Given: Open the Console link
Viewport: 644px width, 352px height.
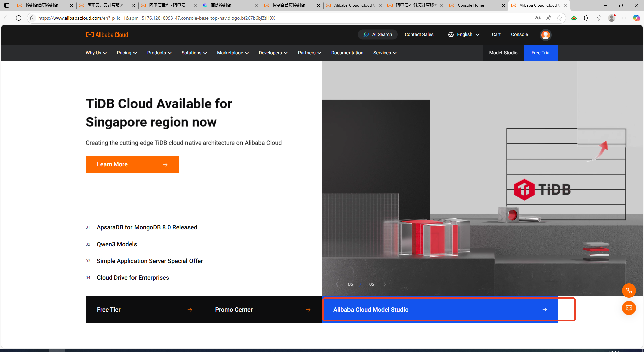Looking at the screenshot, I should click(519, 34).
